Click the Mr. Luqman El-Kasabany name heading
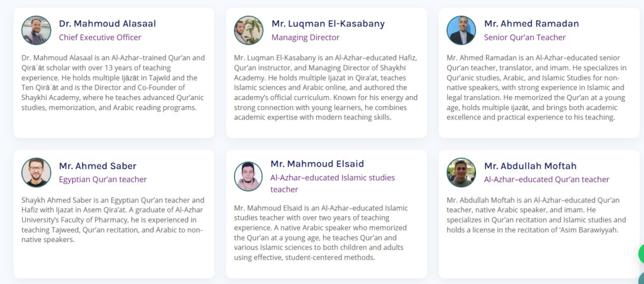 click(328, 24)
